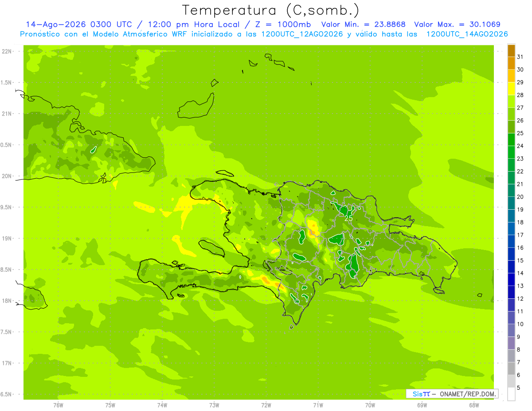Click the 'Temperatura (C,somb.)' title
This screenshot has width=532, height=411.
pyautogui.click(x=271, y=10)
